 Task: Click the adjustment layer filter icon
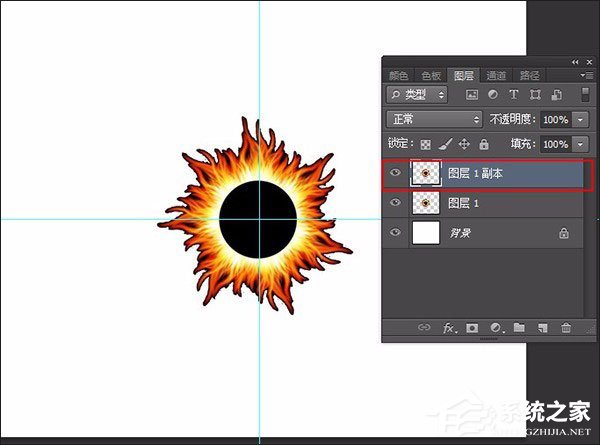[493, 95]
